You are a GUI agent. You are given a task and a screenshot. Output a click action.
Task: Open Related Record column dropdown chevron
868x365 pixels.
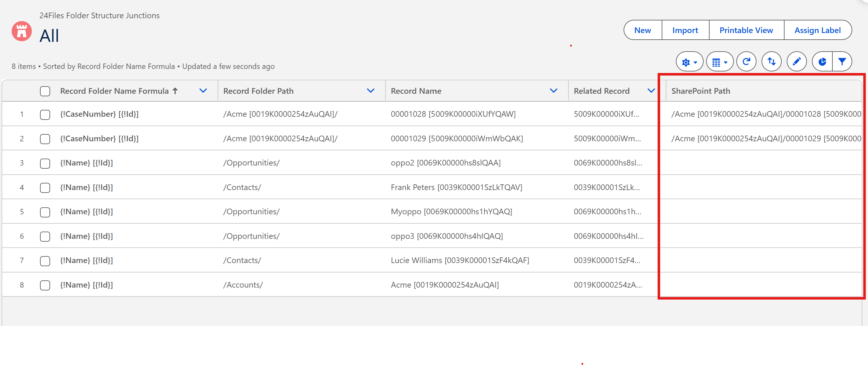651,91
